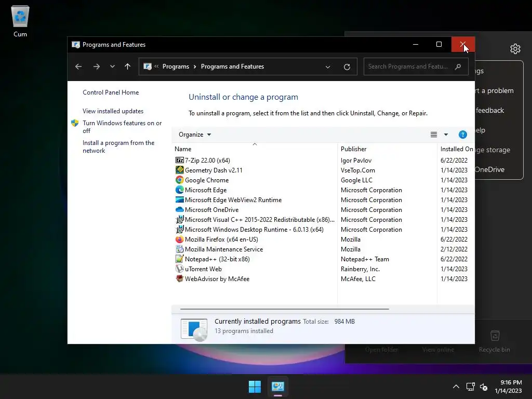532x399 pixels.
Task: Click the McAfee, LLC publisher cell
Action: (358, 278)
